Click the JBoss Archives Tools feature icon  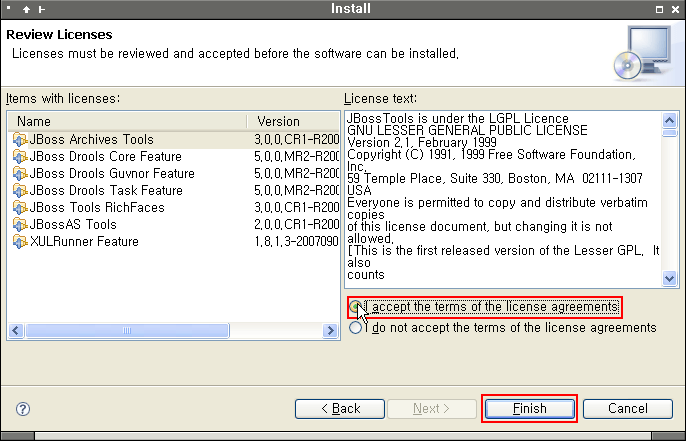click(x=20, y=140)
